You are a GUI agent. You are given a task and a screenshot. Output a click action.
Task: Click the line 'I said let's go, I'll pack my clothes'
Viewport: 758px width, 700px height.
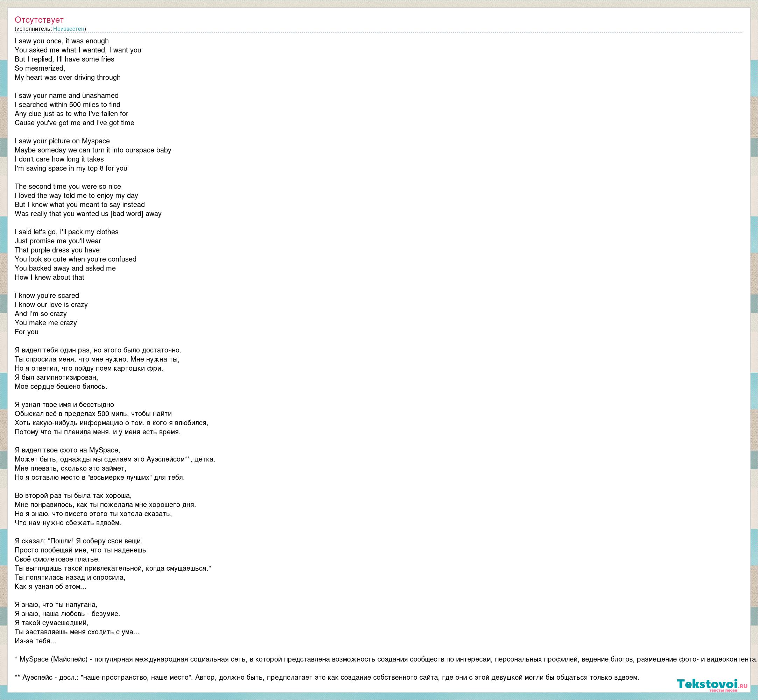(67, 232)
